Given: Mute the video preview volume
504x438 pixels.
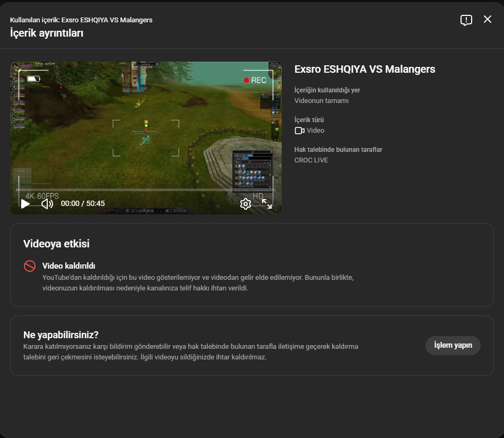Looking at the screenshot, I should tap(47, 203).
